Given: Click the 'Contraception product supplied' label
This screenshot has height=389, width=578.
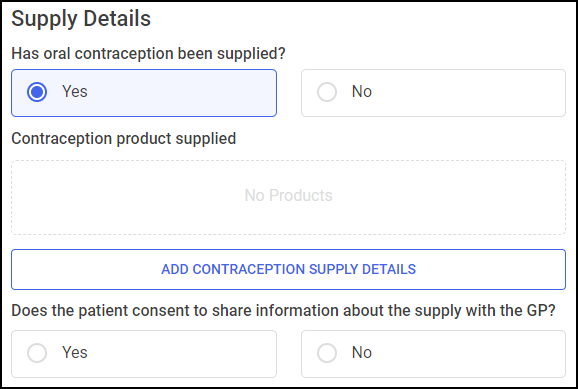Looking at the screenshot, I should 123,139.
